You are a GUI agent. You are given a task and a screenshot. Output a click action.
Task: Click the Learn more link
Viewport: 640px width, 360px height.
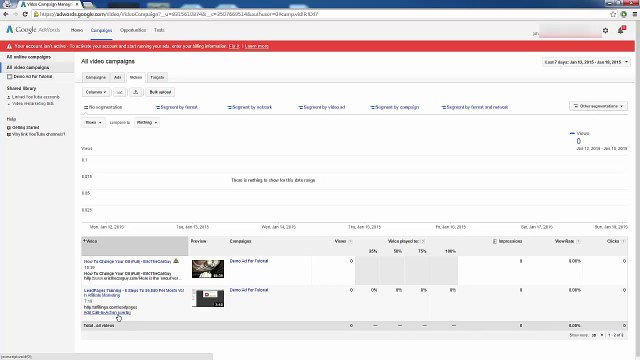(x=257, y=46)
